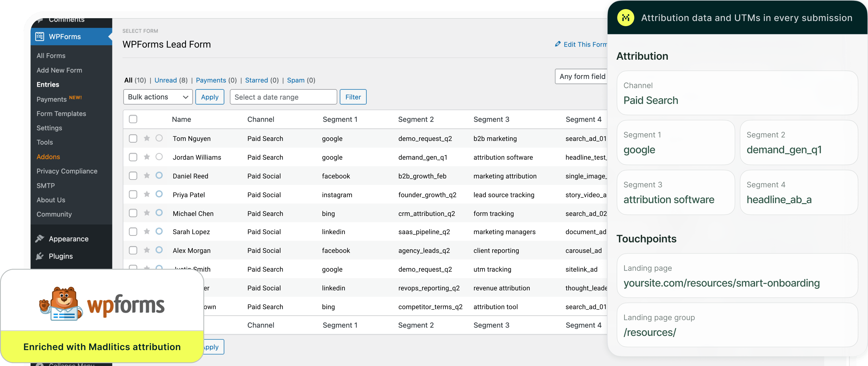Open the Addons submenu item
The width and height of the screenshot is (868, 366).
tap(48, 157)
